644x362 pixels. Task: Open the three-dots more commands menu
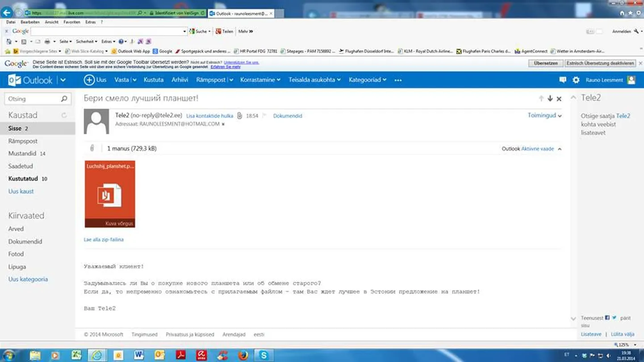(398, 80)
